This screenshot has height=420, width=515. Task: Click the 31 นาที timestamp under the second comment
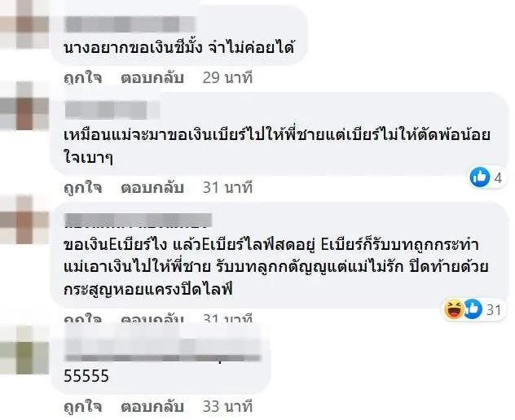(227, 188)
